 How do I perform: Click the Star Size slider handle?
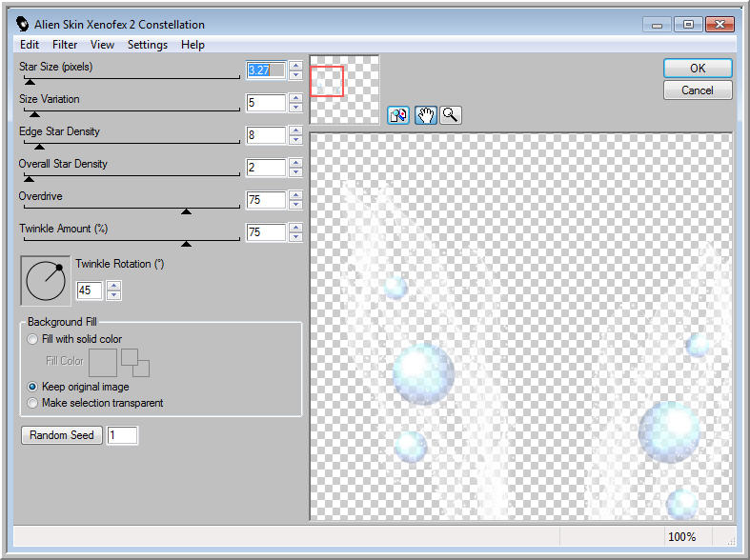point(30,82)
